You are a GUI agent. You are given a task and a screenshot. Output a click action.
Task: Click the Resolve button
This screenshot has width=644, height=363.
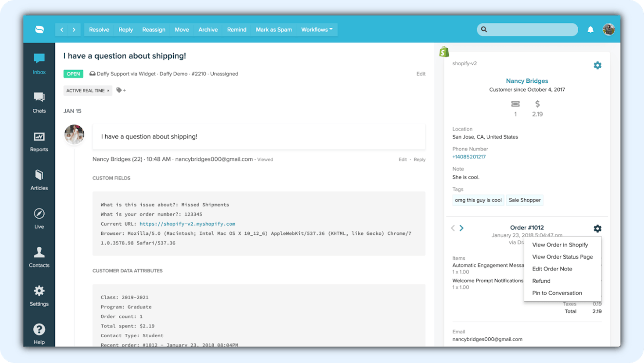click(99, 30)
